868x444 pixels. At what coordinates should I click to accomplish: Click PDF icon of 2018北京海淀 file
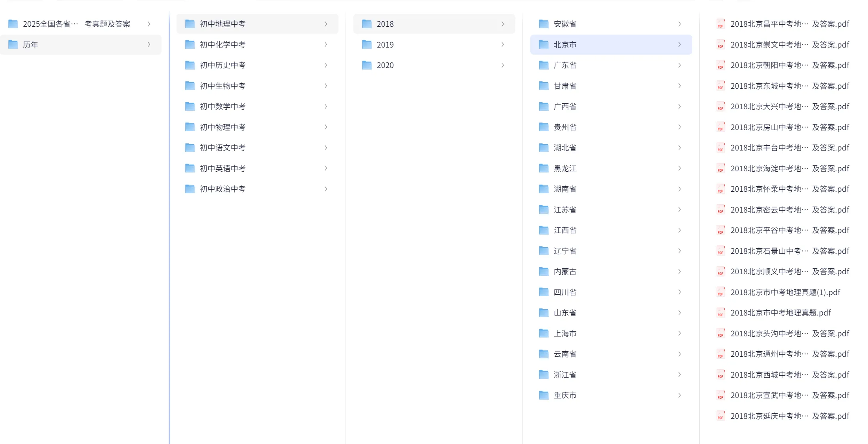pos(720,169)
